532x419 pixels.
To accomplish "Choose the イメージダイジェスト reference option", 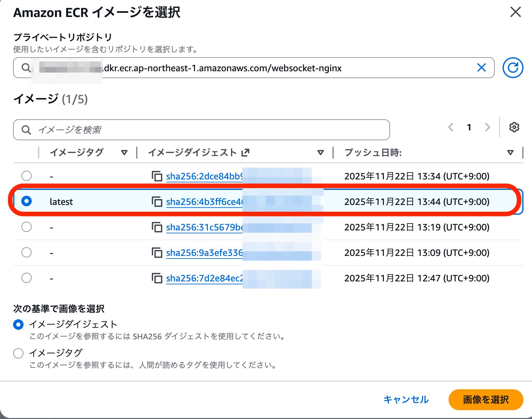I will [x=18, y=325].
